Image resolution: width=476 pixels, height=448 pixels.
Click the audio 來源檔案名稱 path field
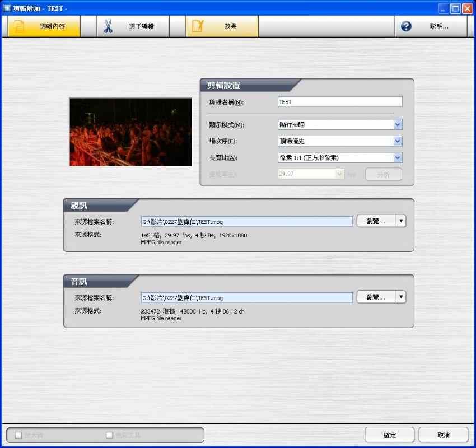[x=246, y=297]
